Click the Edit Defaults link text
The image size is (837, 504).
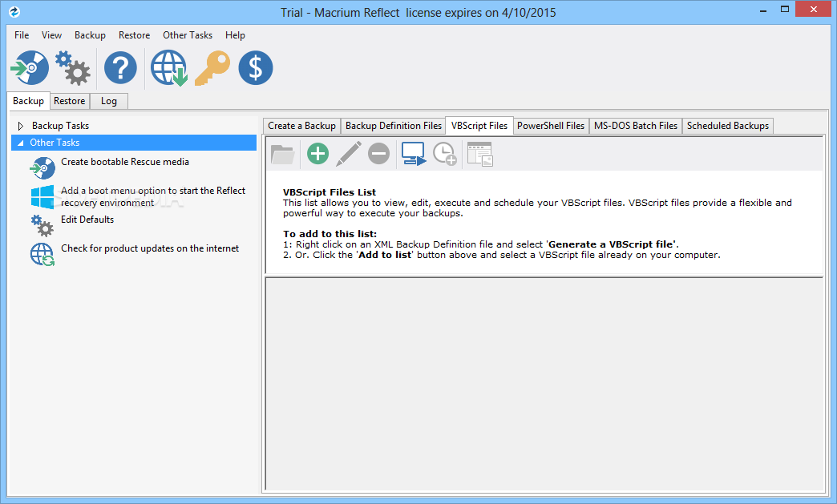click(87, 220)
